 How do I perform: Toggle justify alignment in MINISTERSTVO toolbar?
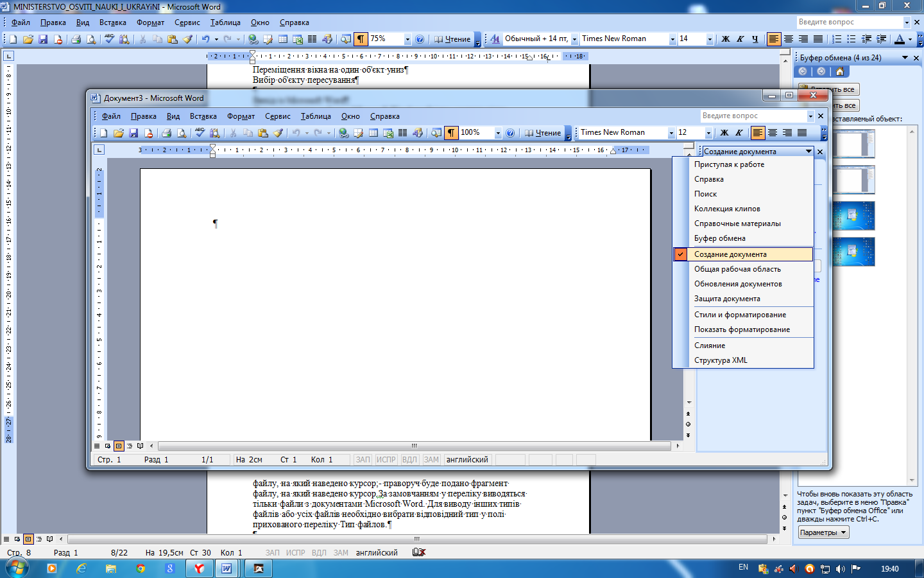(x=818, y=39)
